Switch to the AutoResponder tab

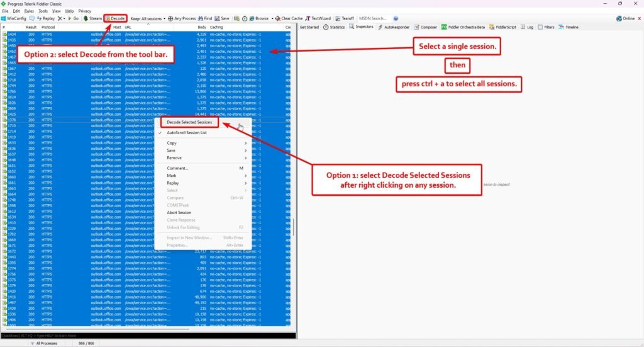click(x=394, y=27)
